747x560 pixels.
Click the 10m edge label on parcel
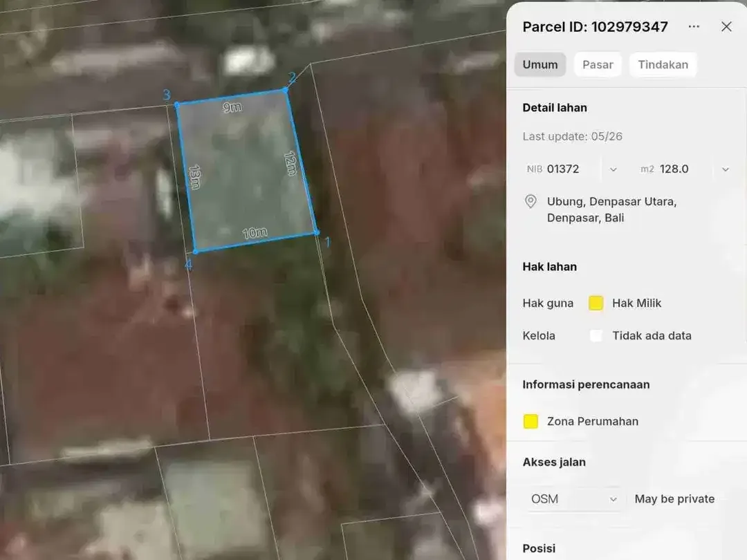pyautogui.click(x=255, y=233)
